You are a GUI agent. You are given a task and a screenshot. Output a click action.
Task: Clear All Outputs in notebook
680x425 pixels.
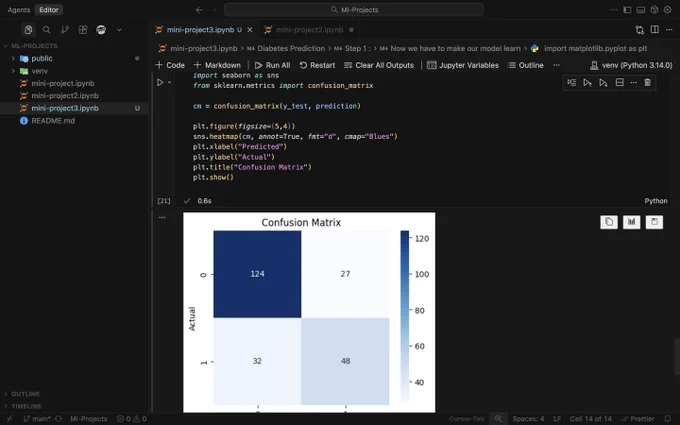[x=379, y=65]
